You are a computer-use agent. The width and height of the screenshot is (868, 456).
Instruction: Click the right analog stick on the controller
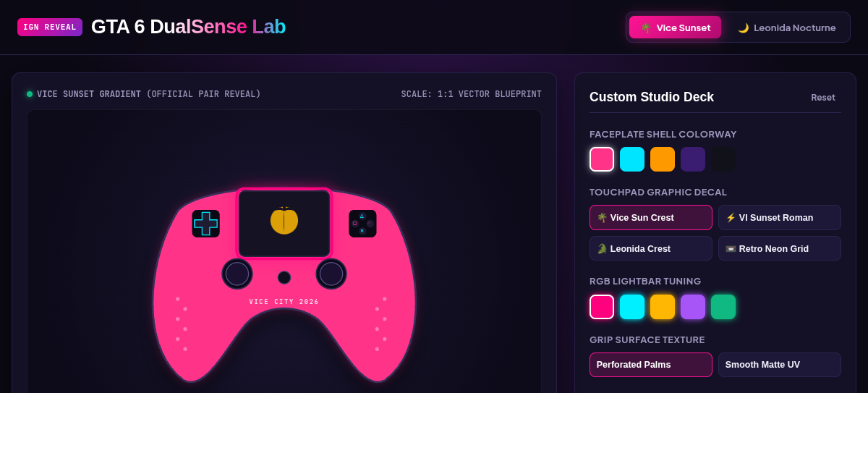331,274
